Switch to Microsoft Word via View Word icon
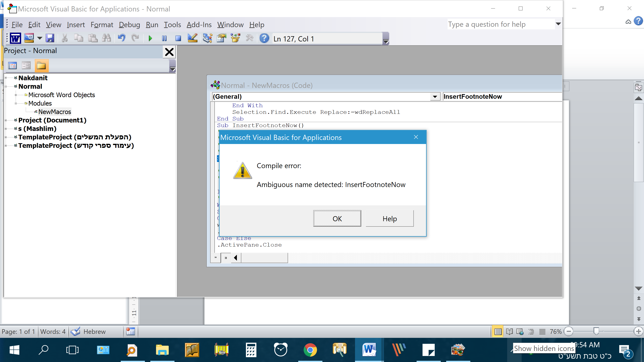This screenshot has height=362, width=644. click(x=15, y=38)
